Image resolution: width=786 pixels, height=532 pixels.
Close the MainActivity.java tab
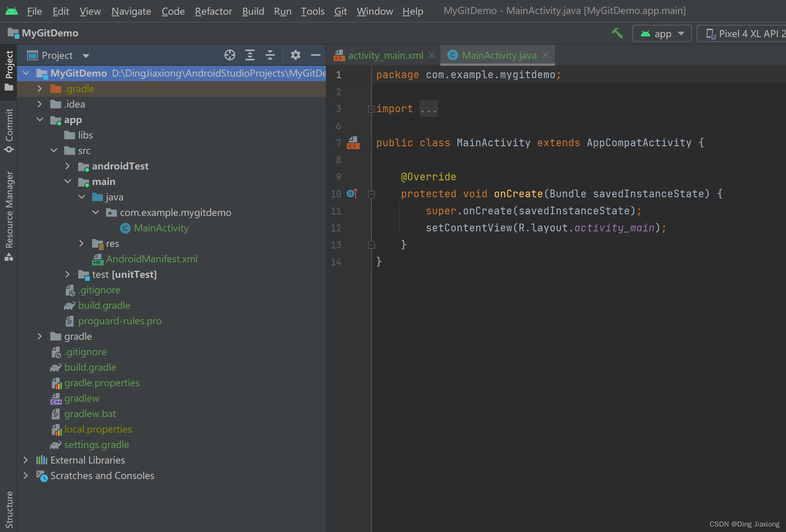point(546,55)
